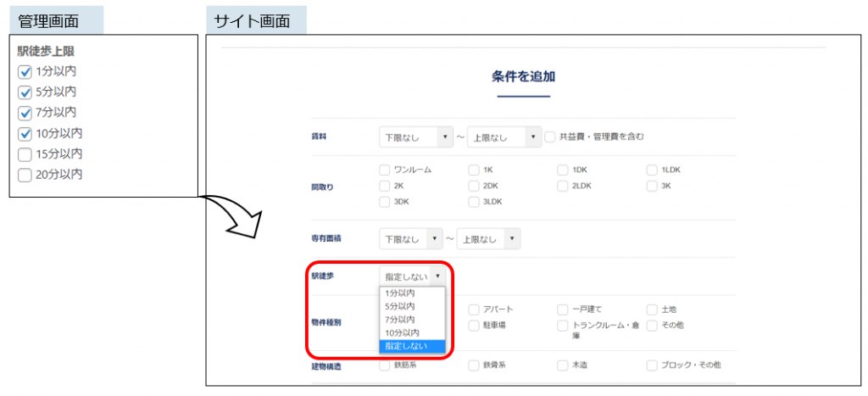Check the 木造 building structure checkbox
This screenshot has height=396, width=868.
click(x=563, y=365)
